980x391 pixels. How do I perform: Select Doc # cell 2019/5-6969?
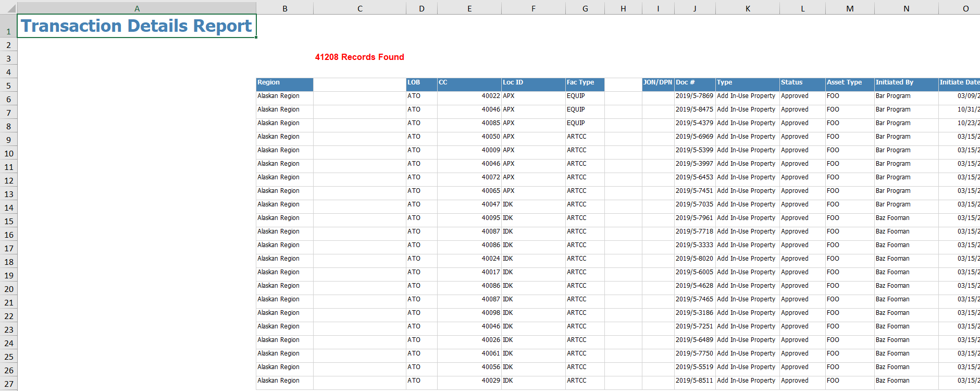(695, 139)
